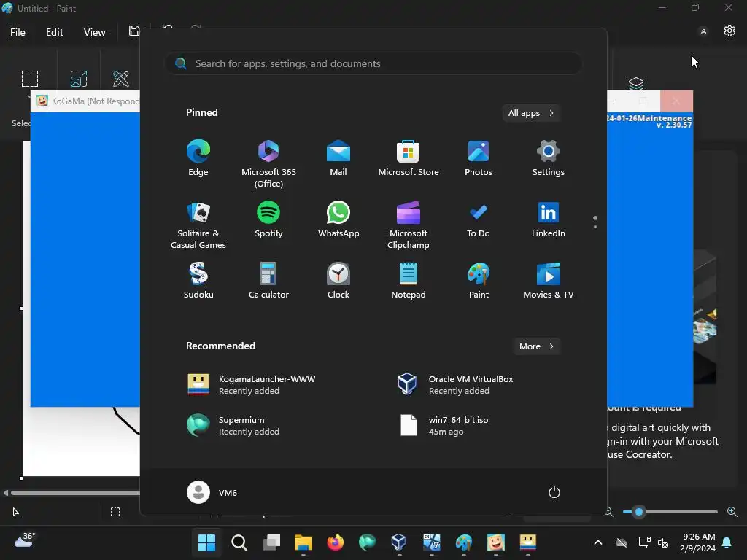Open Supermium from taskbar
747x560 pixels.
pyautogui.click(x=368, y=542)
